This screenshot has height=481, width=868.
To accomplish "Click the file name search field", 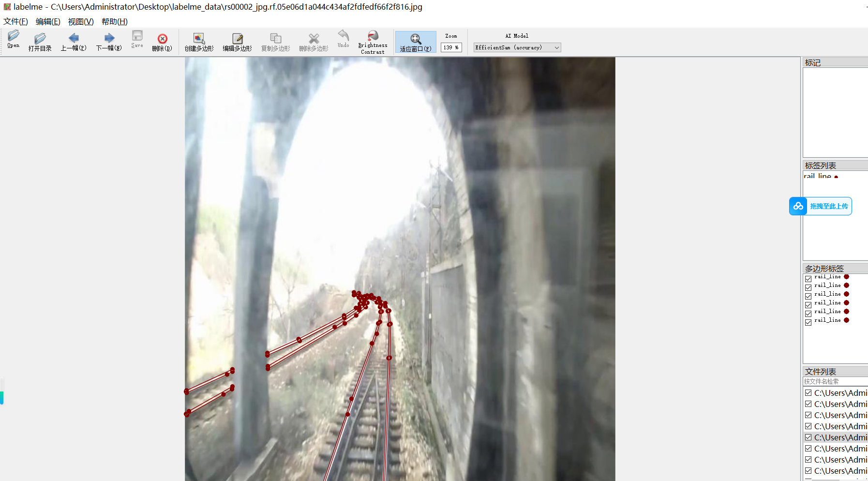I will 835,381.
